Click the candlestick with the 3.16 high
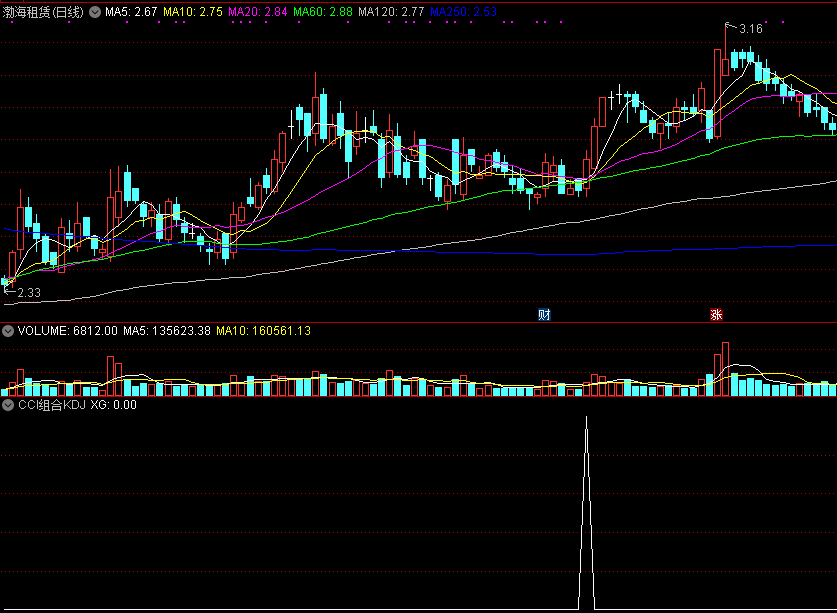This screenshot has width=837, height=613. pos(725,51)
